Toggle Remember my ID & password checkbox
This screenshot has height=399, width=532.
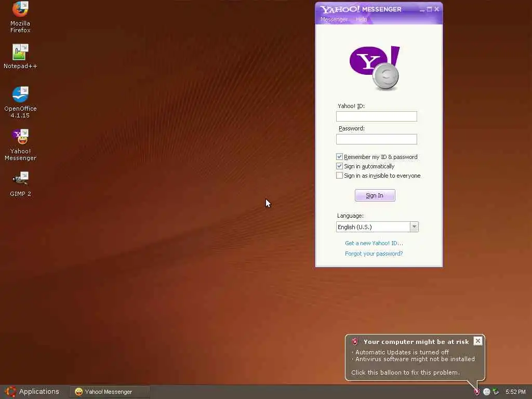[339, 157]
